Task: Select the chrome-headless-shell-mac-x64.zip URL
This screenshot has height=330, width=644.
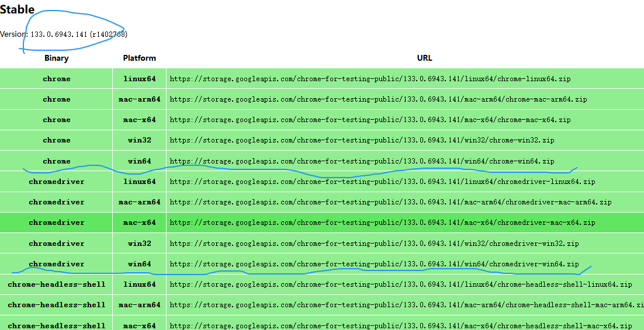Action: tap(401, 325)
